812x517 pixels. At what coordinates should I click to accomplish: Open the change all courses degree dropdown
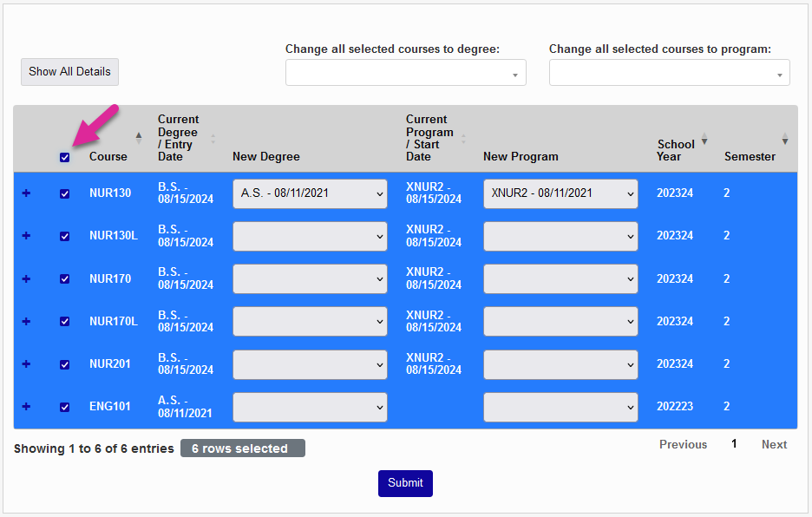coord(405,72)
